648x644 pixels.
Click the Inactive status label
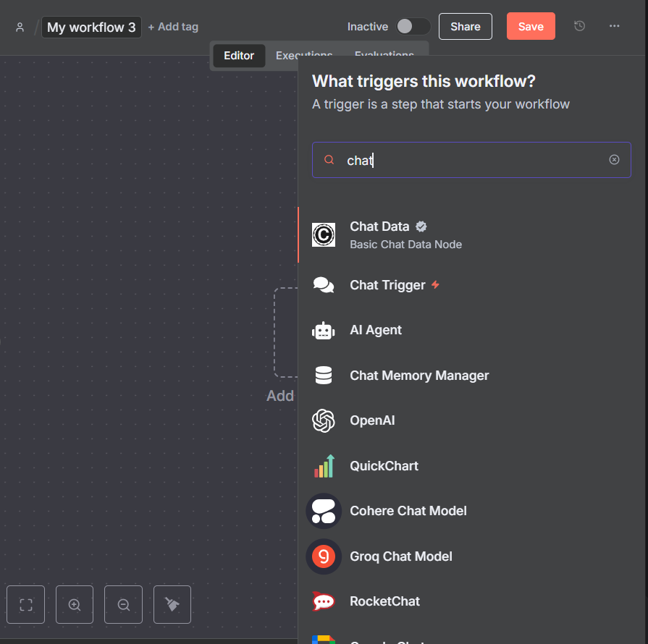[367, 27]
